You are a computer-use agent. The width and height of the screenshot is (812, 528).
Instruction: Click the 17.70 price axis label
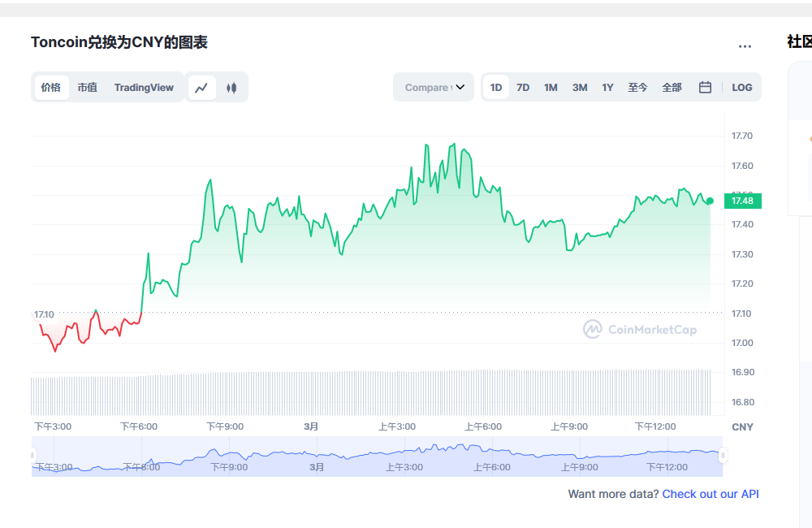742,136
